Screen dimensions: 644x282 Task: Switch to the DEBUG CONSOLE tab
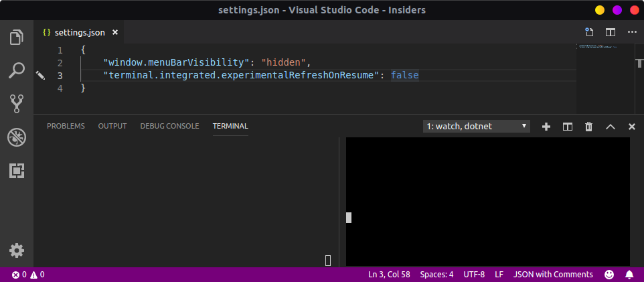pyautogui.click(x=169, y=126)
